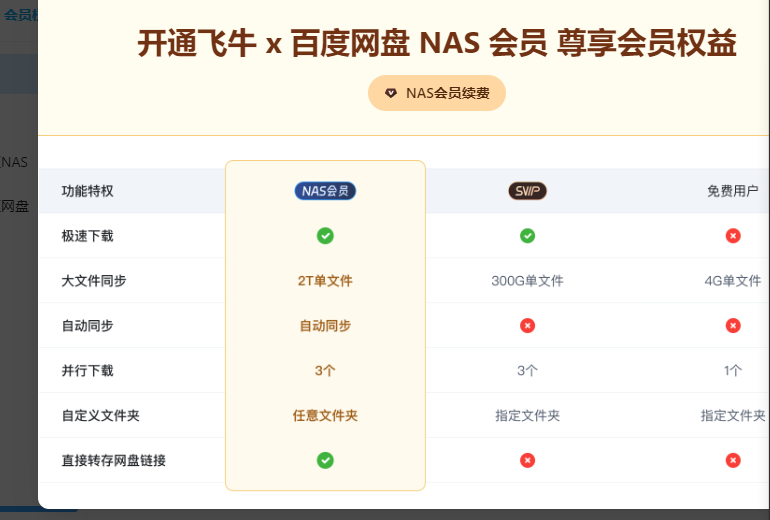Image resolution: width=770 pixels, height=520 pixels.
Task: Click red cross for 免费用户 极速下载
Action: (x=733, y=236)
